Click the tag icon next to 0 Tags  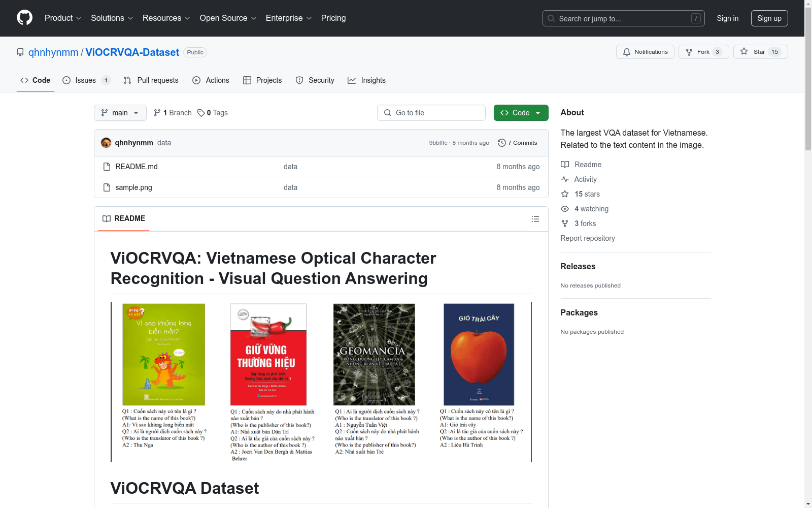click(201, 113)
